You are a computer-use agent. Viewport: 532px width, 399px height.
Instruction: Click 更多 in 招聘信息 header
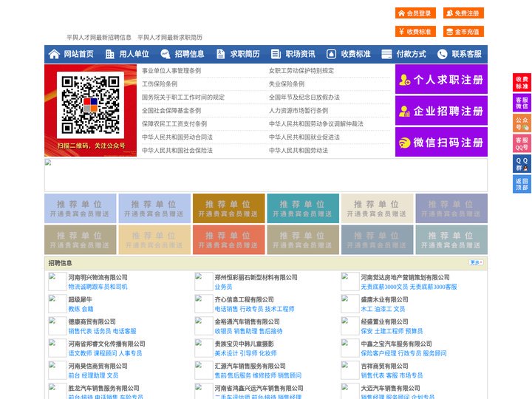pyautogui.click(x=476, y=262)
